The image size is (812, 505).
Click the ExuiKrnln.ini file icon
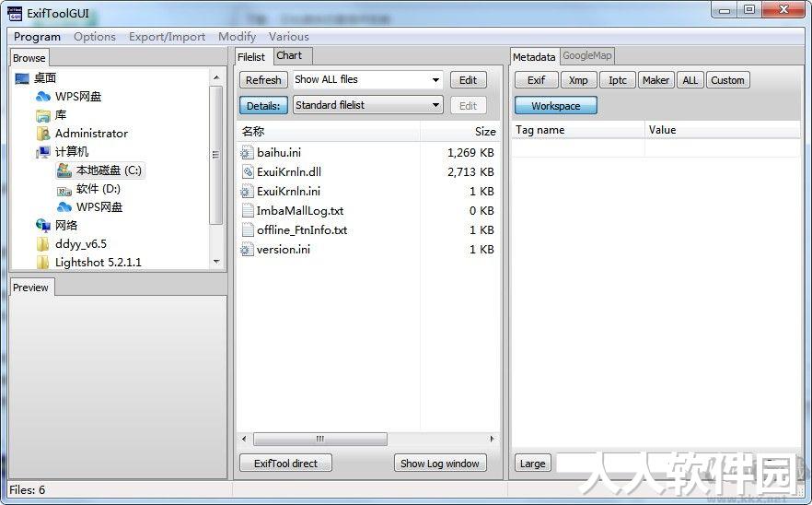click(247, 192)
